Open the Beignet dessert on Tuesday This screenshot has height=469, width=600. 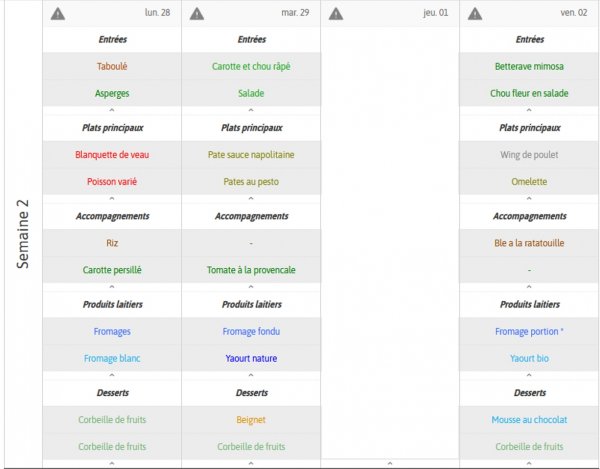click(x=251, y=420)
